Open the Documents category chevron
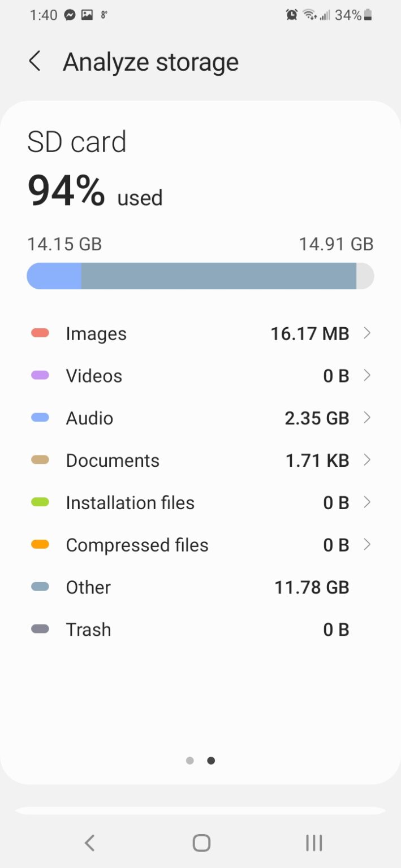The width and height of the screenshot is (401, 868). click(x=368, y=460)
